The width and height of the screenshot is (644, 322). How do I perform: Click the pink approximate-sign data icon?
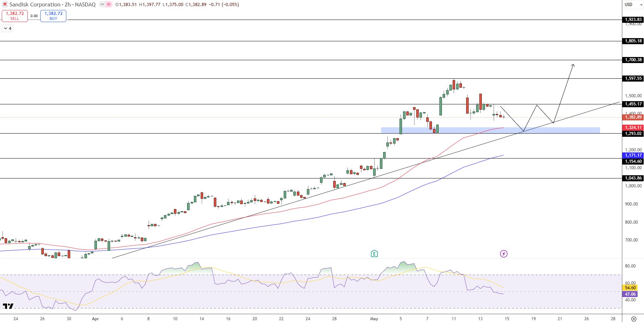tap(109, 5)
